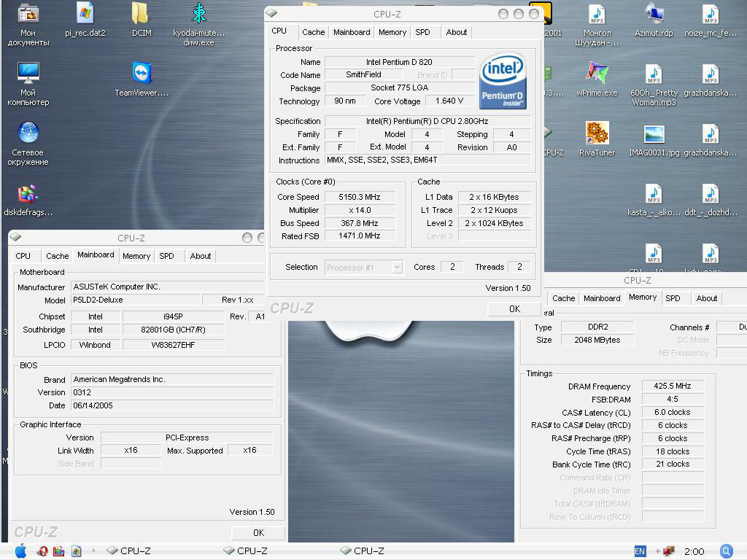Click the taskbar clock showing 2:00
Viewport: 747px width, 560px height.
click(694, 551)
